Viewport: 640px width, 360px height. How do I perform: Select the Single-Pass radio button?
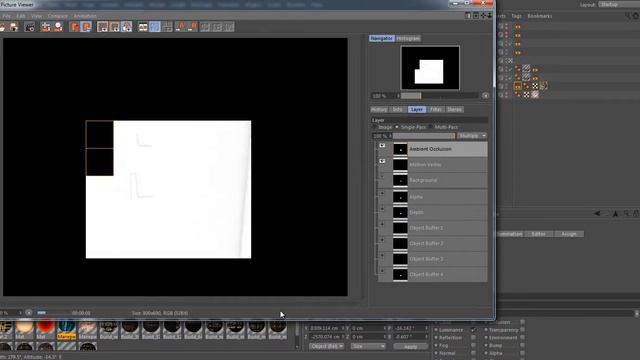pyautogui.click(x=397, y=127)
